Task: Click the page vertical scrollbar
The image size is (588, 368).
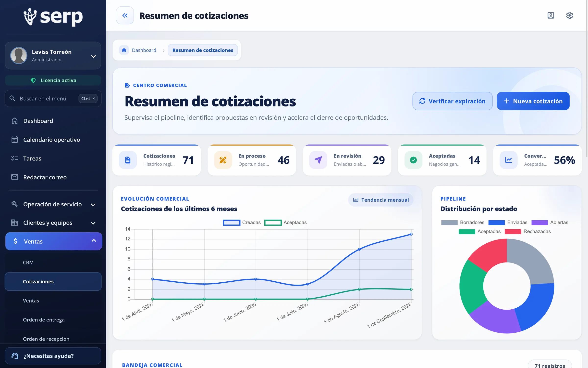Action: (587, 79)
